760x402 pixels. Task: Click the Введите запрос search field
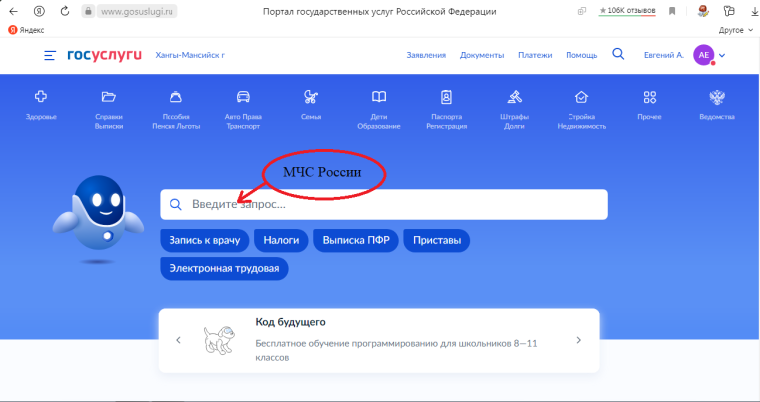click(x=384, y=204)
